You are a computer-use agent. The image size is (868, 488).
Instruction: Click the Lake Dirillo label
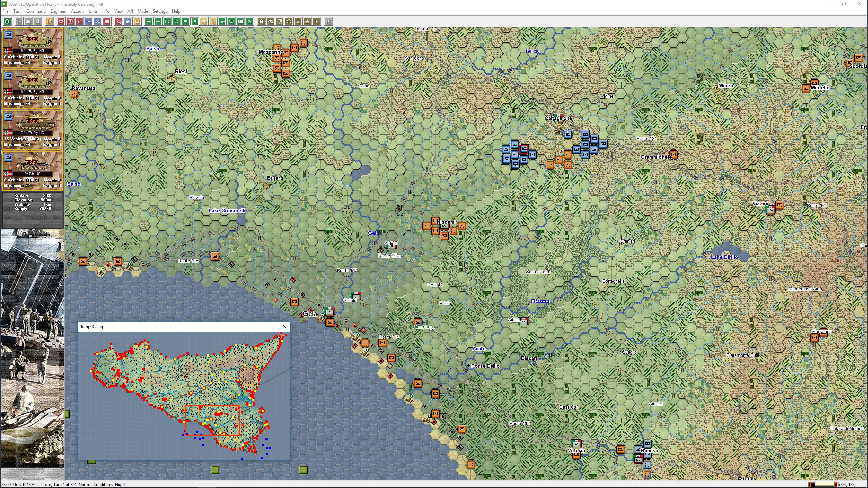pos(725,257)
